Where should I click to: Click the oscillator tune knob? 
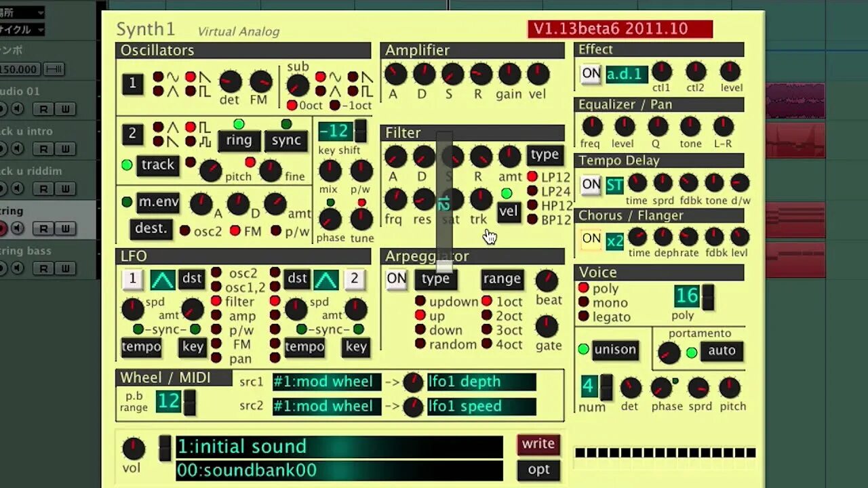point(361,219)
